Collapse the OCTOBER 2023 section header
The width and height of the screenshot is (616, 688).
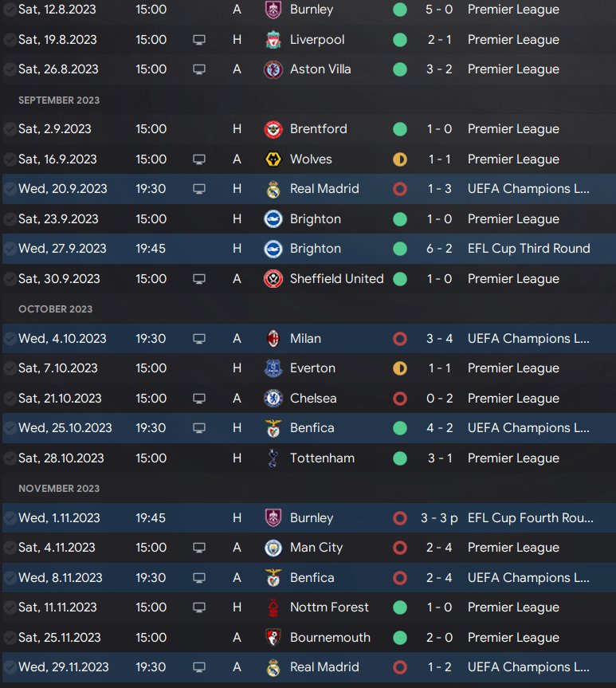point(55,309)
